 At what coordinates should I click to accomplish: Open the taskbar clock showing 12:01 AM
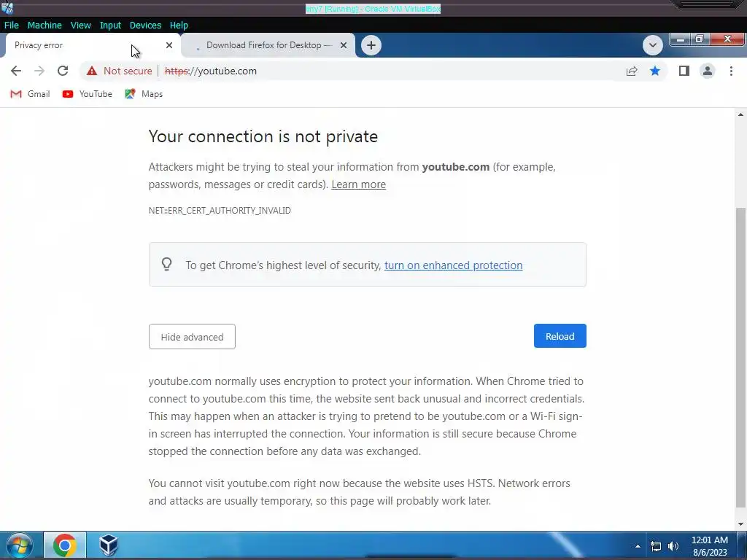click(x=709, y=545)
